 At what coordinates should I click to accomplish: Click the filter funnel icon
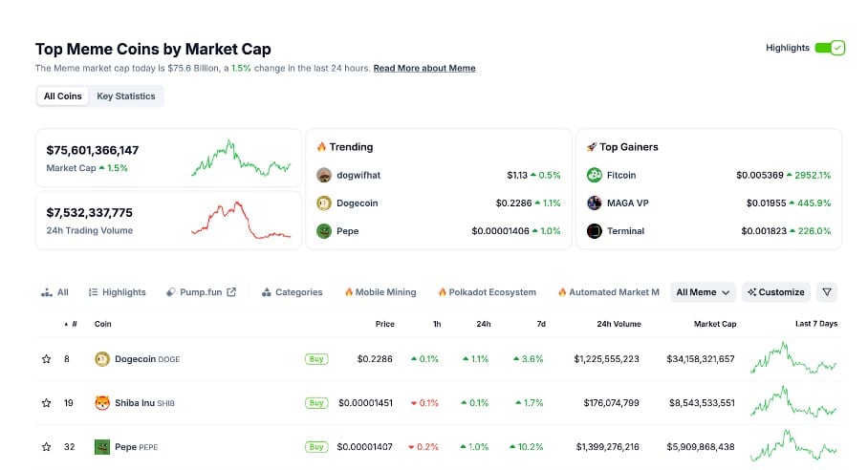click(828, 292)
